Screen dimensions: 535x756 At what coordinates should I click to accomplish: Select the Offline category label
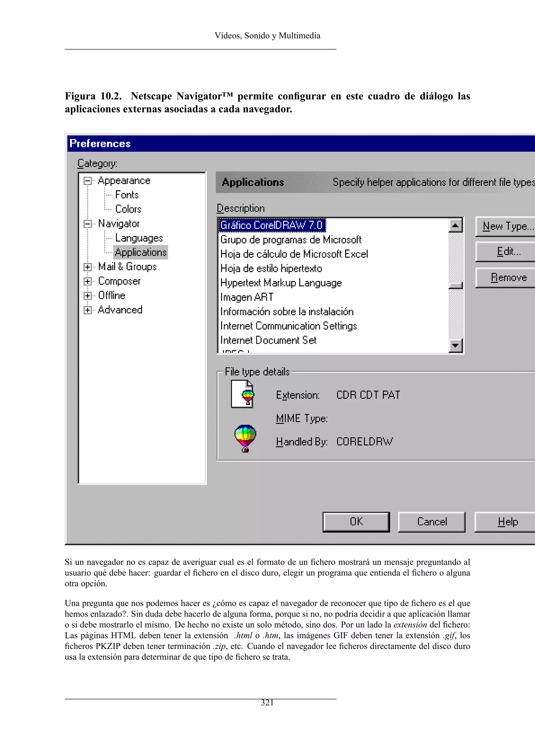pos(112,295)
